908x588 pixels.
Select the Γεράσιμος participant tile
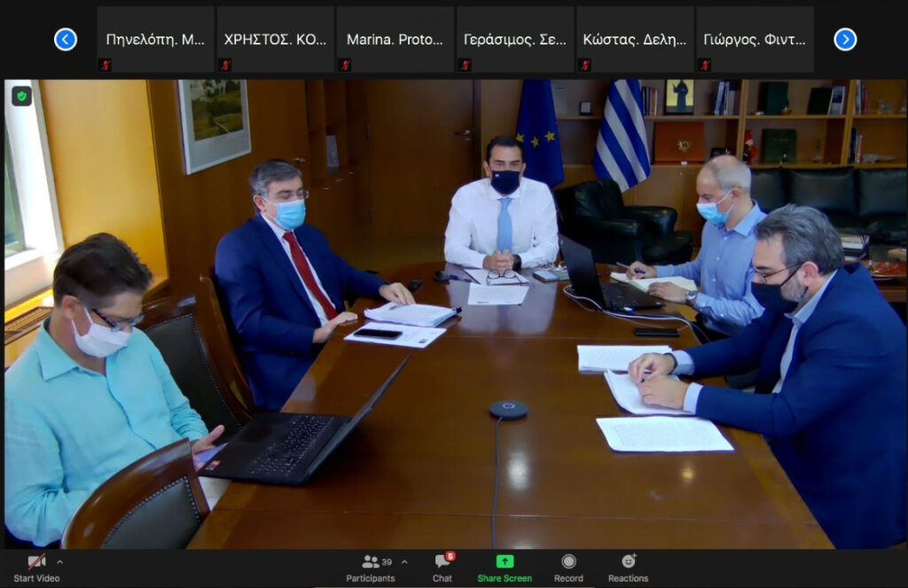coord(515,39)
